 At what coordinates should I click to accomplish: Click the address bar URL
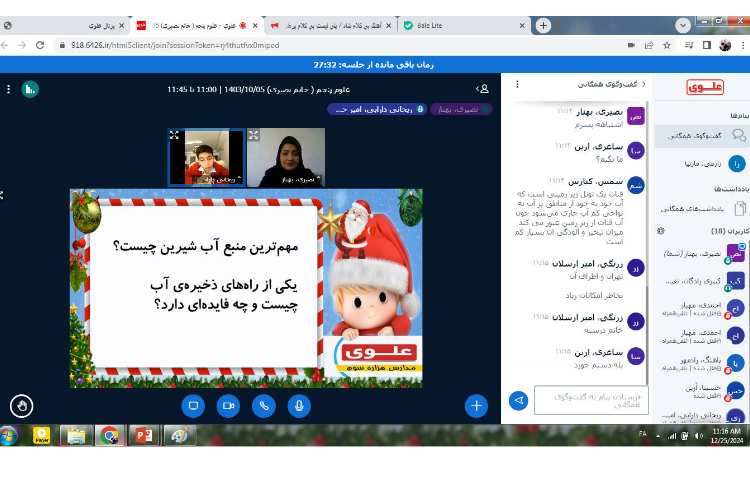175,45
